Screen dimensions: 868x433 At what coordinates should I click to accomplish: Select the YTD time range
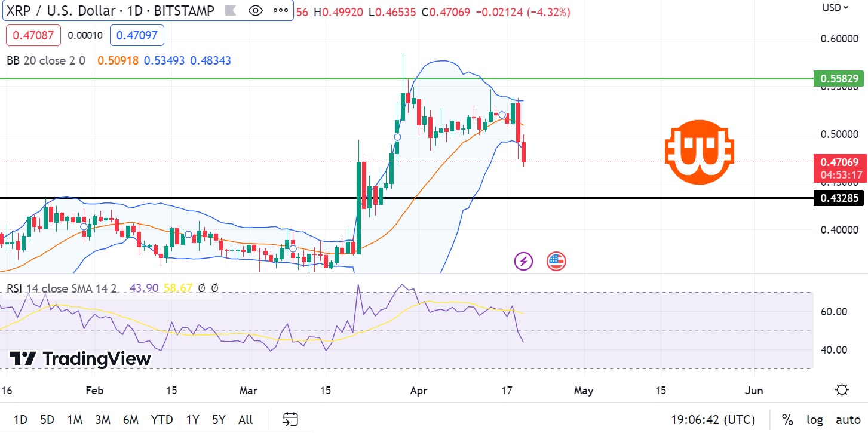pos(162,420)
